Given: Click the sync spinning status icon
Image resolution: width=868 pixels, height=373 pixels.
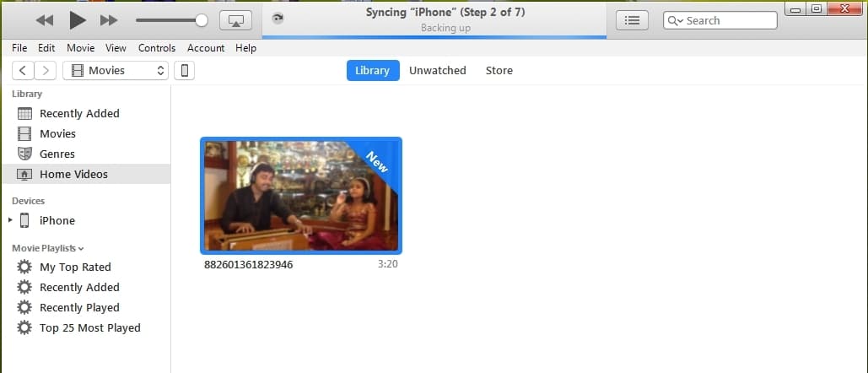Looking at the screenshot, I should (278, 19).
